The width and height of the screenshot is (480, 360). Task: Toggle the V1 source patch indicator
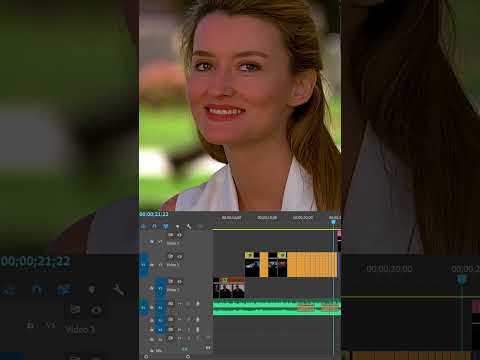pos(144,265)
